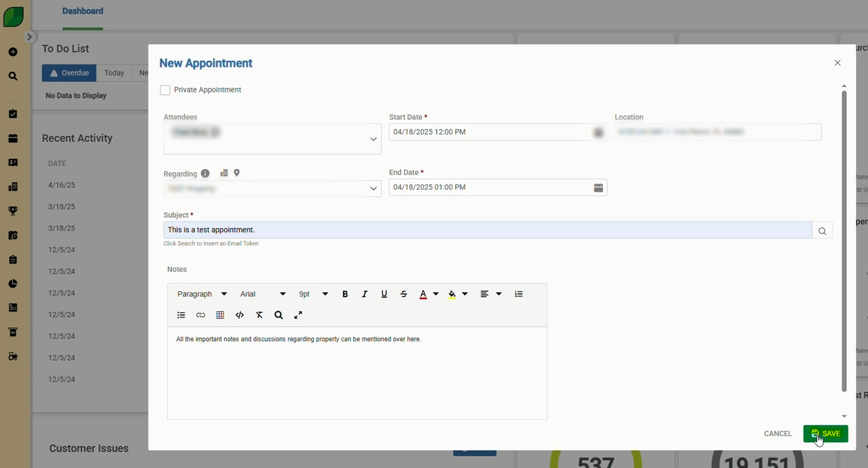Click the 3/18/25 date below 4/16/25
The width and height of the screenshot is (868, 468).
(62, 206)
